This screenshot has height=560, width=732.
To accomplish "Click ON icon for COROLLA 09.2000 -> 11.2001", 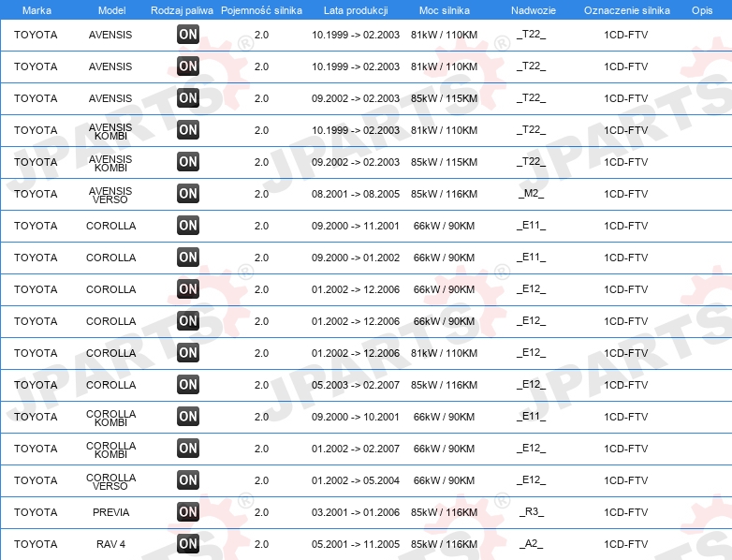I will tap(188, 225).
